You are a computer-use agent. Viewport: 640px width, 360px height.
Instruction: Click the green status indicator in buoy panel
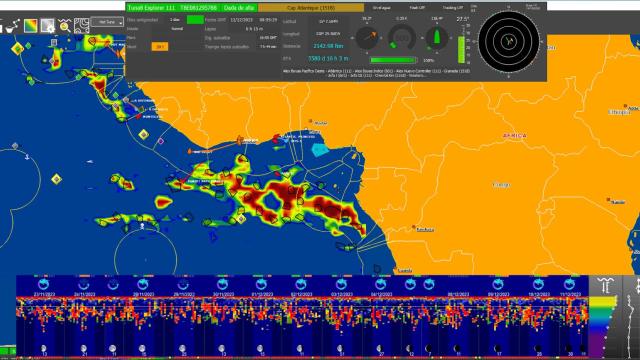coord(195,20)
